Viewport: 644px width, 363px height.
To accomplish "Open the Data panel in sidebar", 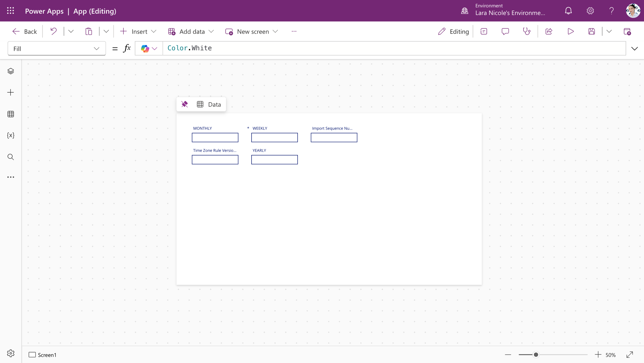I will click(11, 114).
